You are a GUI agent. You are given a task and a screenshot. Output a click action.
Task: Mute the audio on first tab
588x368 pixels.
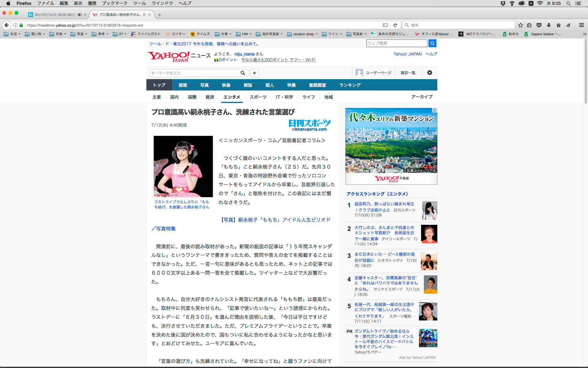(x=80, y=15)
